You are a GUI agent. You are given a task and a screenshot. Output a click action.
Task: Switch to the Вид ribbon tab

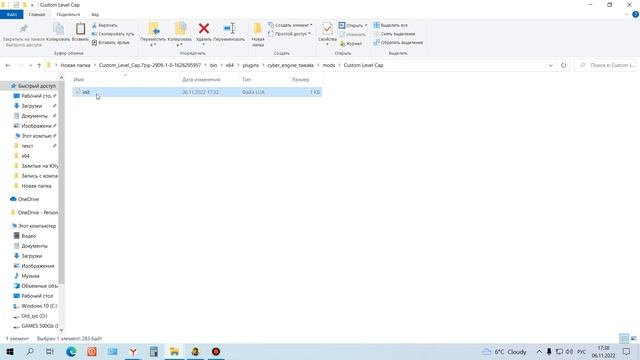pos(95,14)
